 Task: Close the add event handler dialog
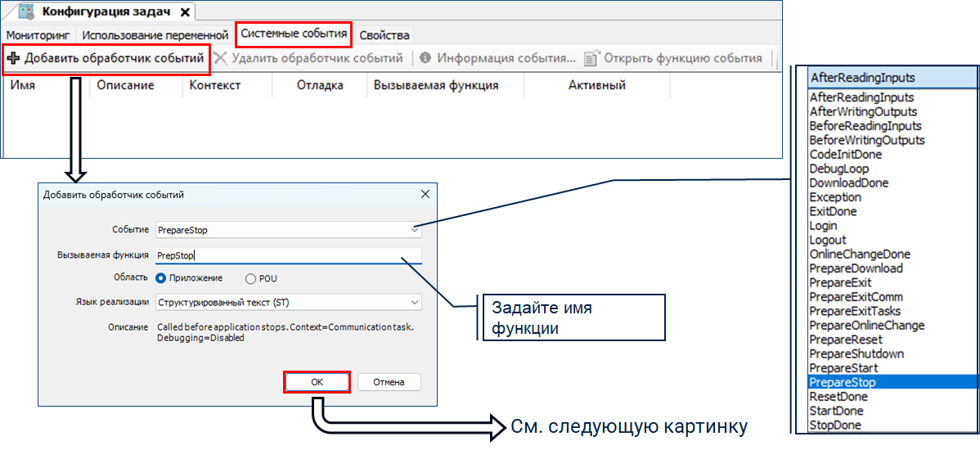425,195
